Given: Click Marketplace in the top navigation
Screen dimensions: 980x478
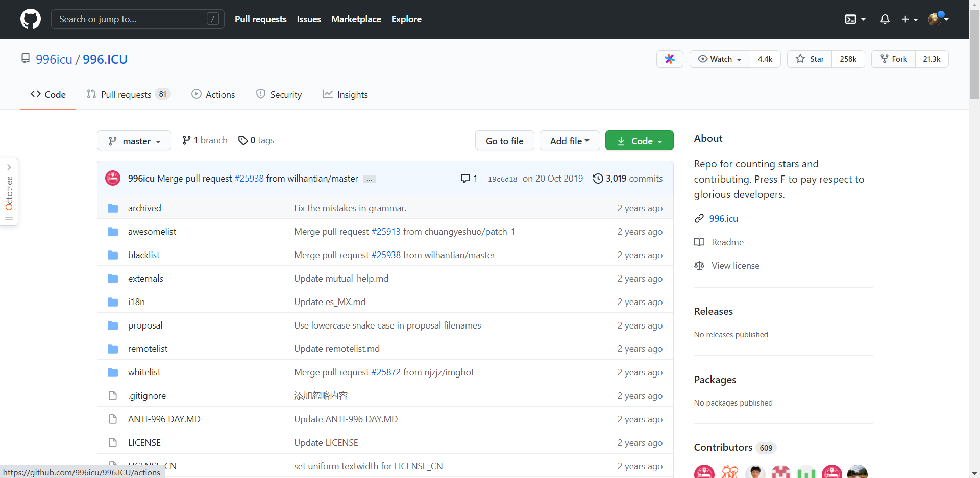Looking at the screenshot, I should (x=356, y=19).
